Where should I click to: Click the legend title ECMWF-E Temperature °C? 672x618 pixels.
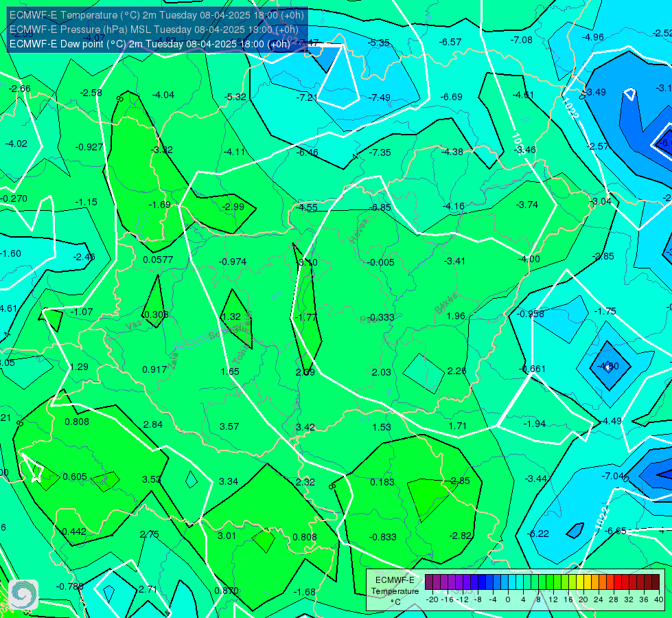click(395, 591)
